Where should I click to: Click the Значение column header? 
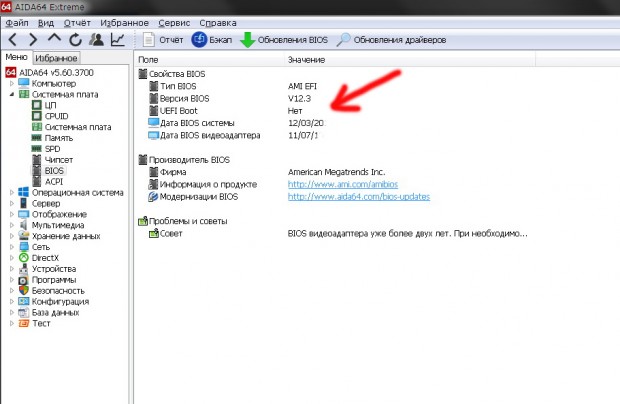[x=306, y=61]
